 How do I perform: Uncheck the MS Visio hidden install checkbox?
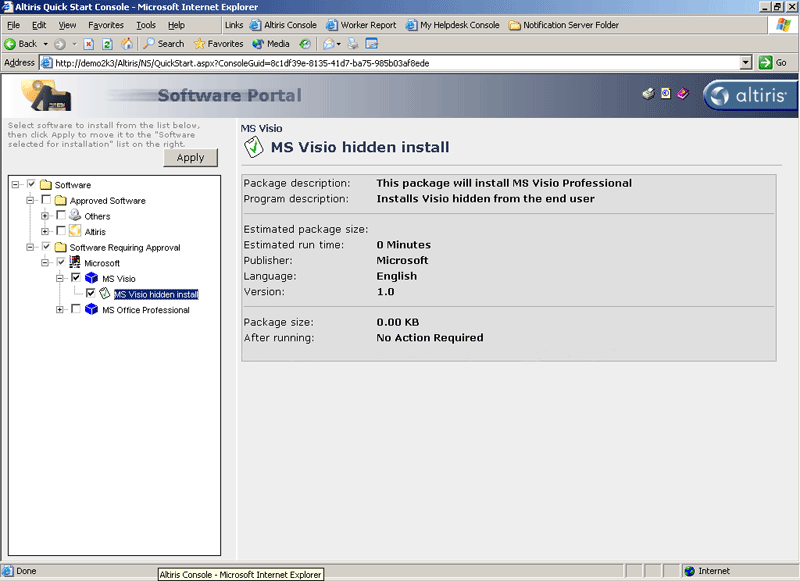pos(91,294)
